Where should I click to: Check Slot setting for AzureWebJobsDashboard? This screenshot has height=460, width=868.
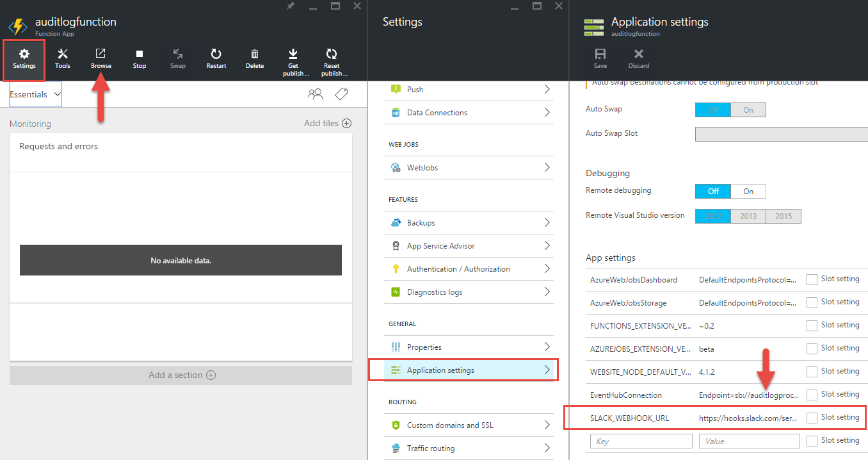[x=812, y=280]
